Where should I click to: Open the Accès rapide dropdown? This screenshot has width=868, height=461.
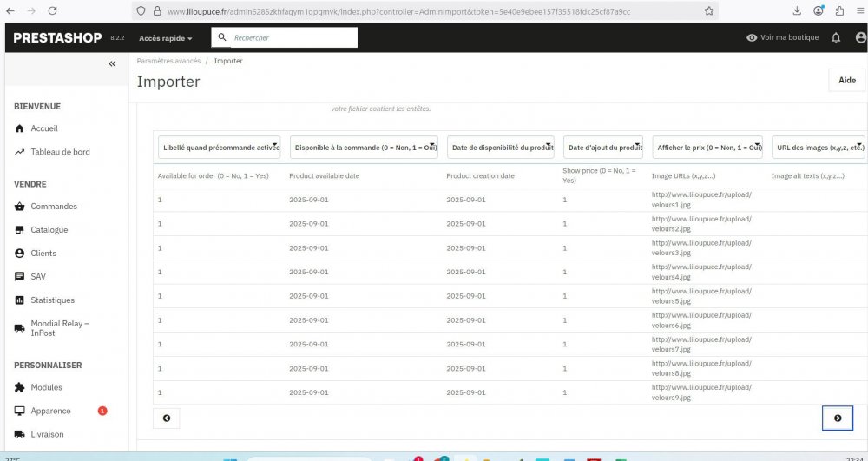[166, 38]
